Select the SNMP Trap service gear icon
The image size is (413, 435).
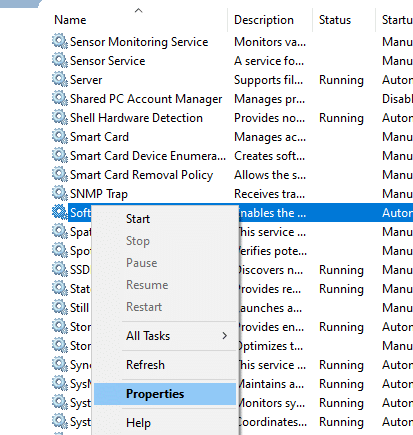[60, 194]
